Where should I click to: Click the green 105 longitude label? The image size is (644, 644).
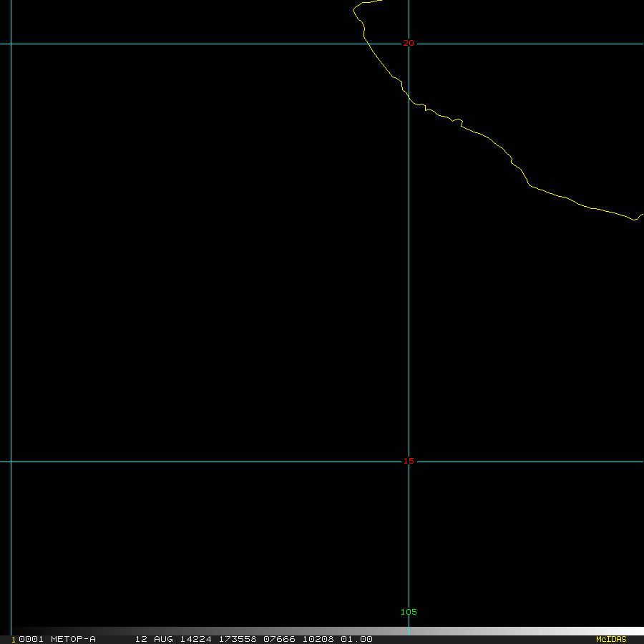point(409,612)
